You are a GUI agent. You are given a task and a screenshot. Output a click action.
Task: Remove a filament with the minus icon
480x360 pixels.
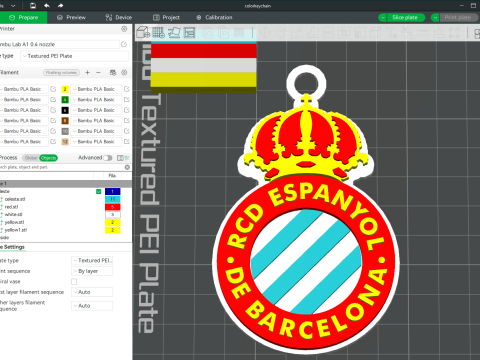98,72
